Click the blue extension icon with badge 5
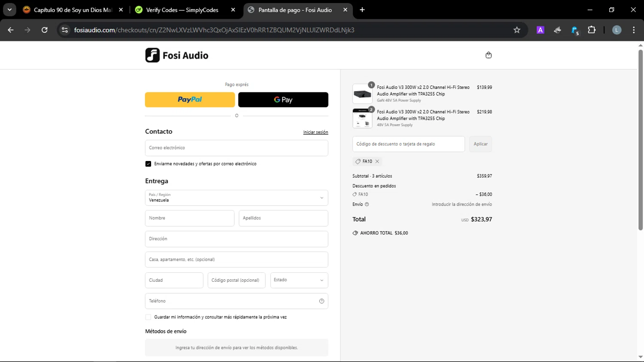This screenshot has width=644, height=362. (575, 30)
